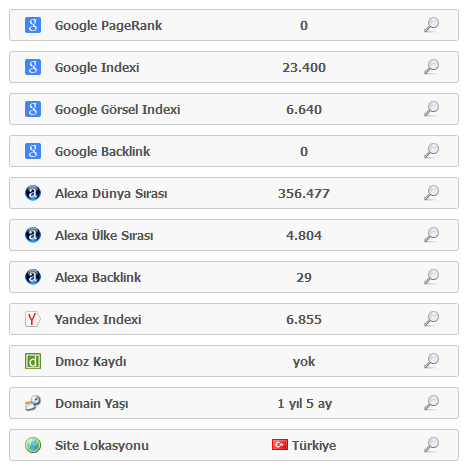Open the magnifier for Alexa Ülke Sırası
This screenshot has width=472, height=469.
coord(432,235)
